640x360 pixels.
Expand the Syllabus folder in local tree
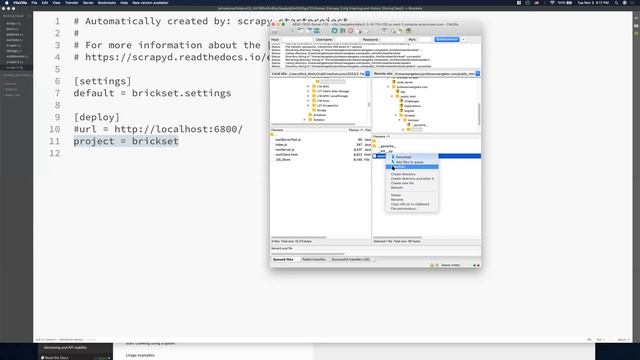tap(304, 120)
